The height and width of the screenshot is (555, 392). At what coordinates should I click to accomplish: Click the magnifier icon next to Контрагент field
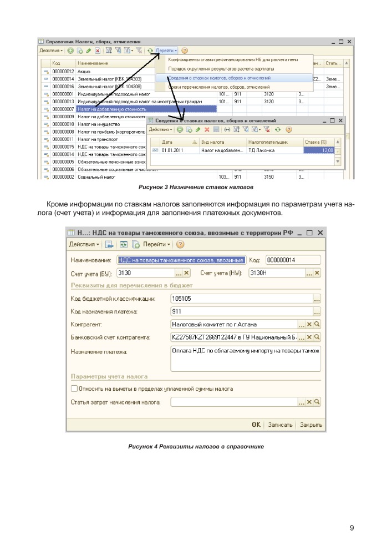[x=318, y=325]
